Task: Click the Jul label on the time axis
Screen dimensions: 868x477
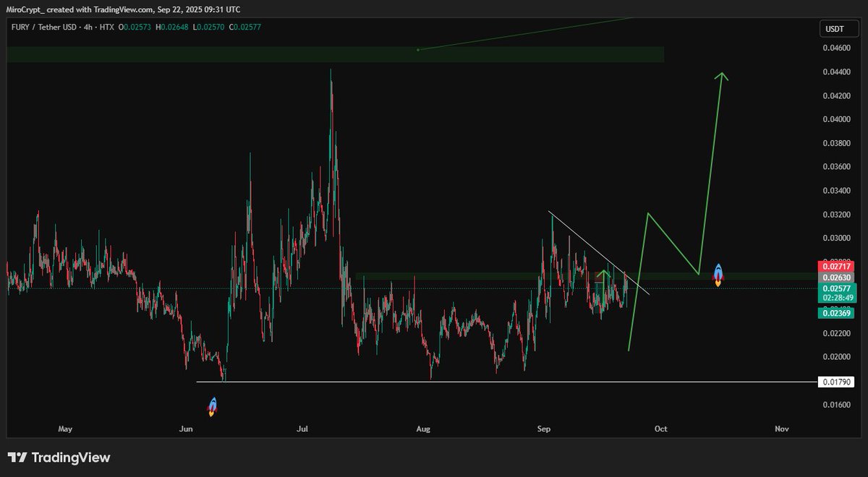Action: (303, 429)
